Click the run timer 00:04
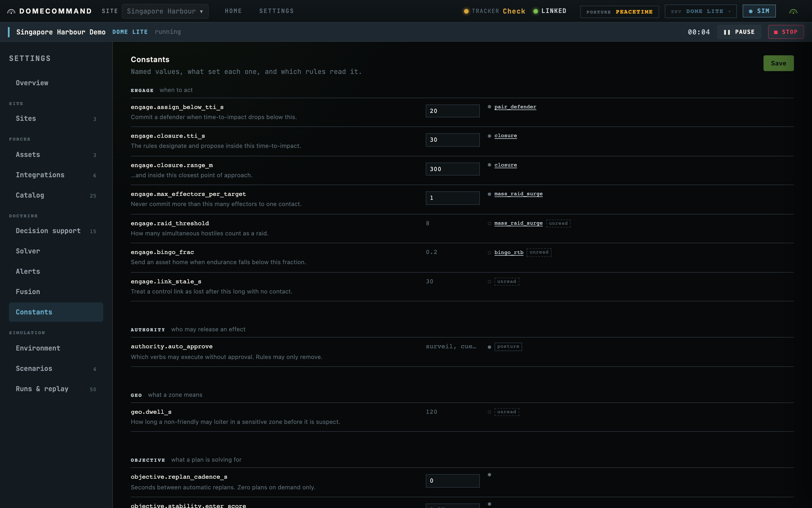 point(699,32)
